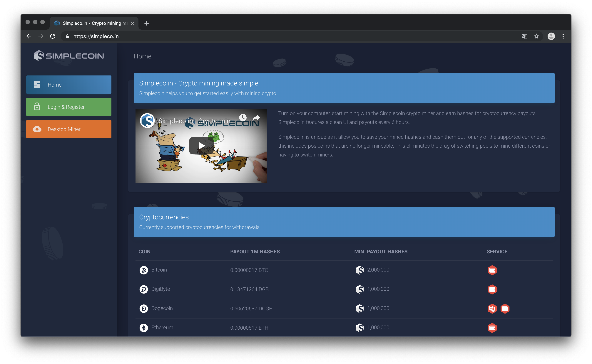Click the share arrow on the video thumbnail
This screenshot has height=364, width=592.
click(x=257, y=118)
